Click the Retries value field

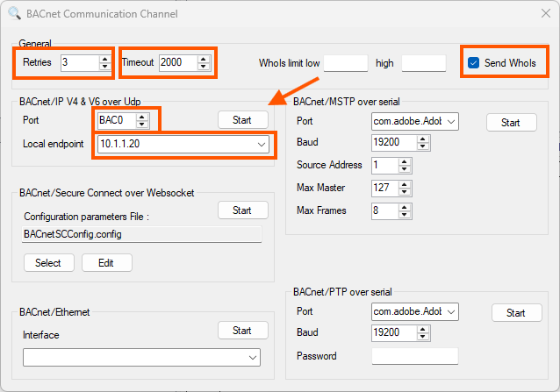pos(80,63)
